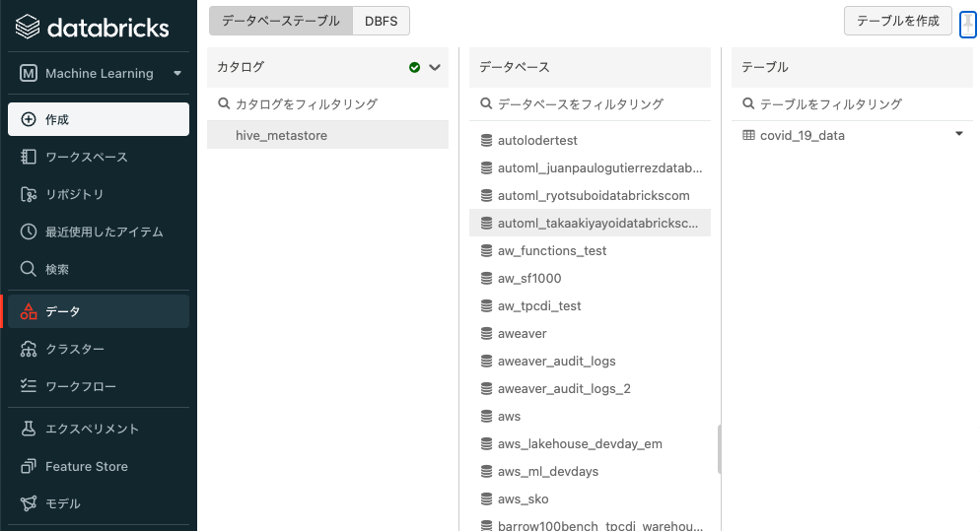
Task: Open the Machine Learning persona switcher
Action: coord(99,73)
